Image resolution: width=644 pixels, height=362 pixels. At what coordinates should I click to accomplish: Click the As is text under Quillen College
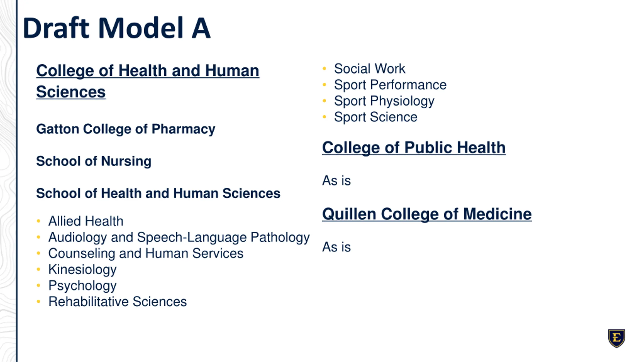point(336,247)
